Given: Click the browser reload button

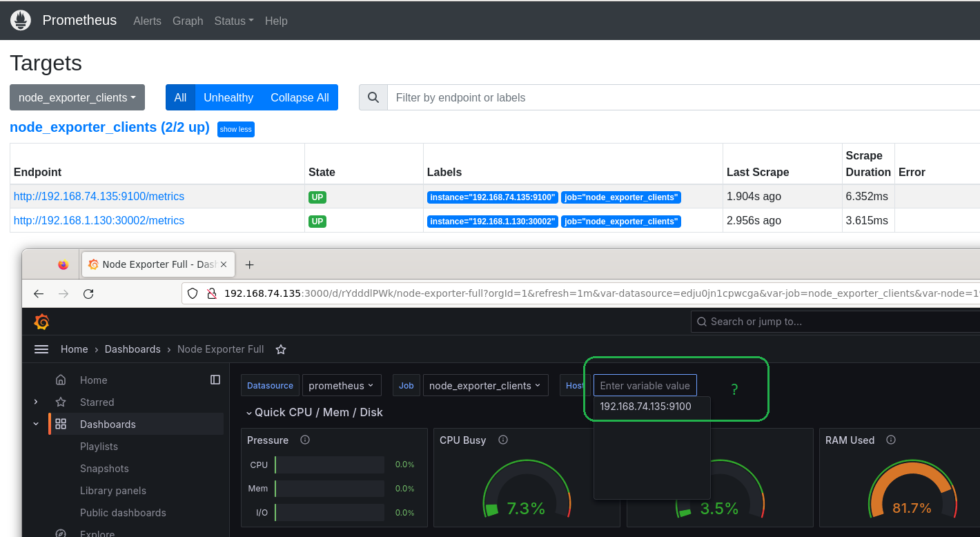Looking at the screenshot, I should 88,294.
